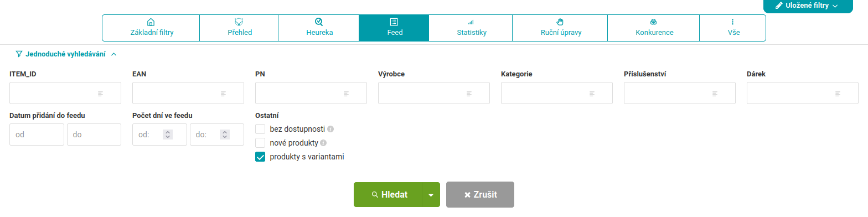Click the list icon inside ITEM_ID field

101,93
